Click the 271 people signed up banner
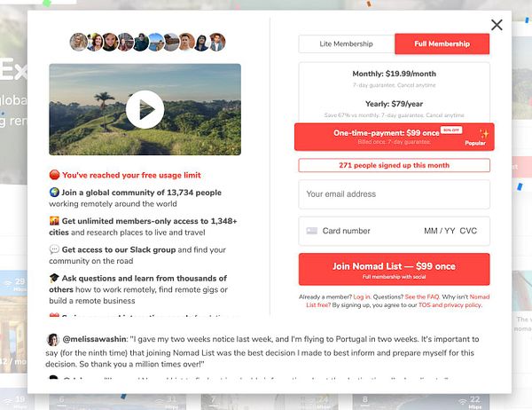Screen dimensions: 532x410 pos(395,165)
